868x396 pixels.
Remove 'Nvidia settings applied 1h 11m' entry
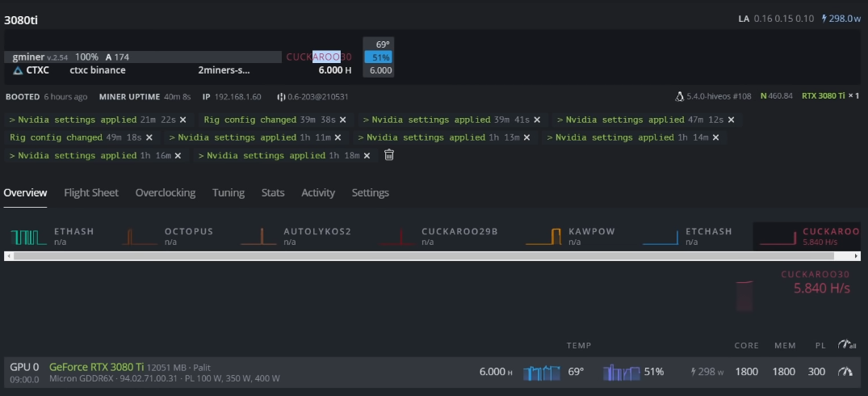coord(338,137)
